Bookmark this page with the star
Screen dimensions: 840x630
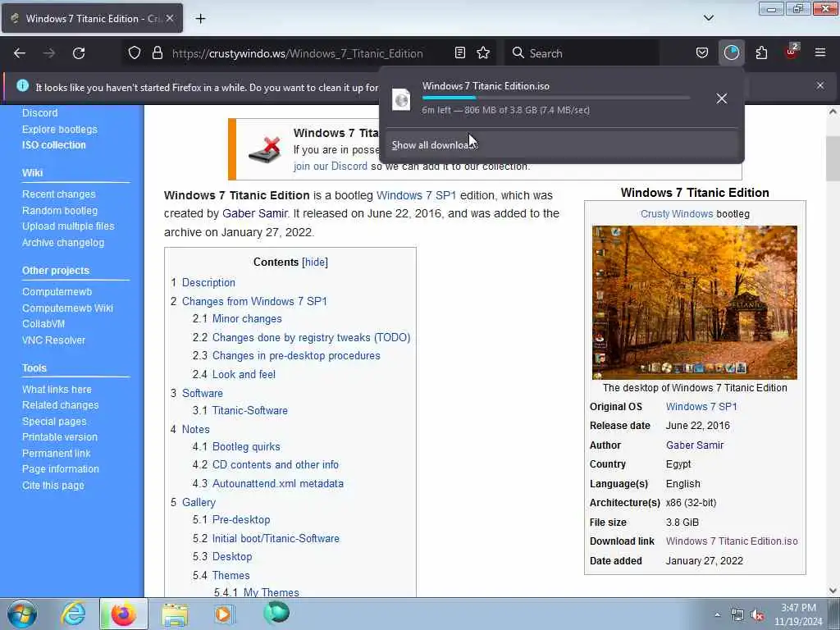coord(483,52)
